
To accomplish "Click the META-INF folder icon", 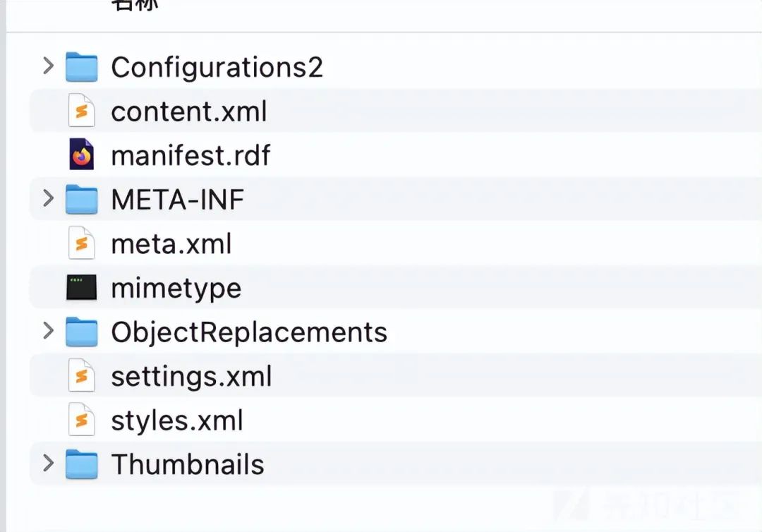I will 82,199.
